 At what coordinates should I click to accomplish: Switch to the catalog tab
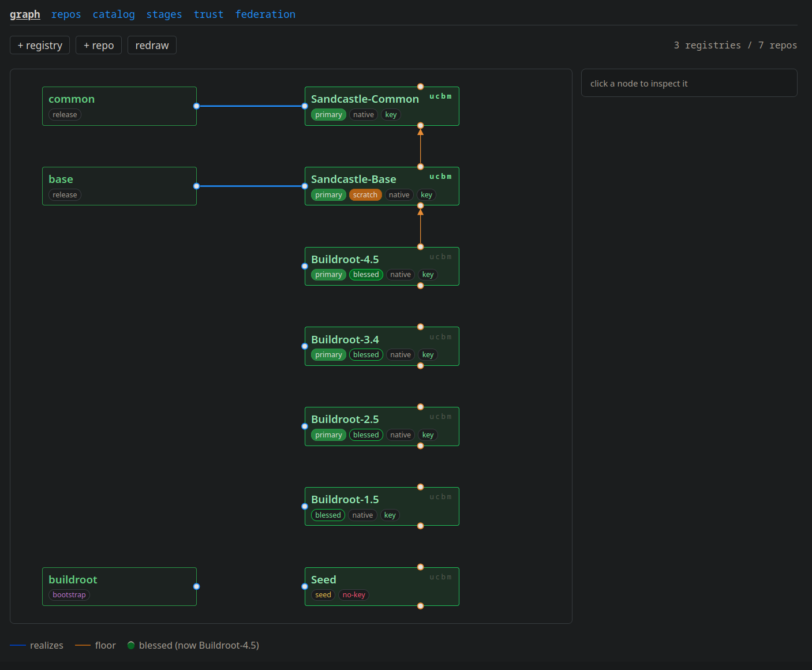coord(114,14)
